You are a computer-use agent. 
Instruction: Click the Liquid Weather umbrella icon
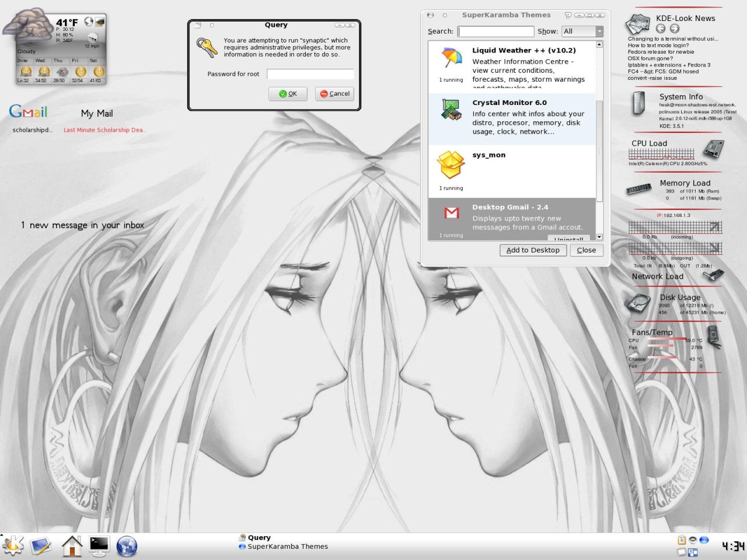tap(452, 58)
